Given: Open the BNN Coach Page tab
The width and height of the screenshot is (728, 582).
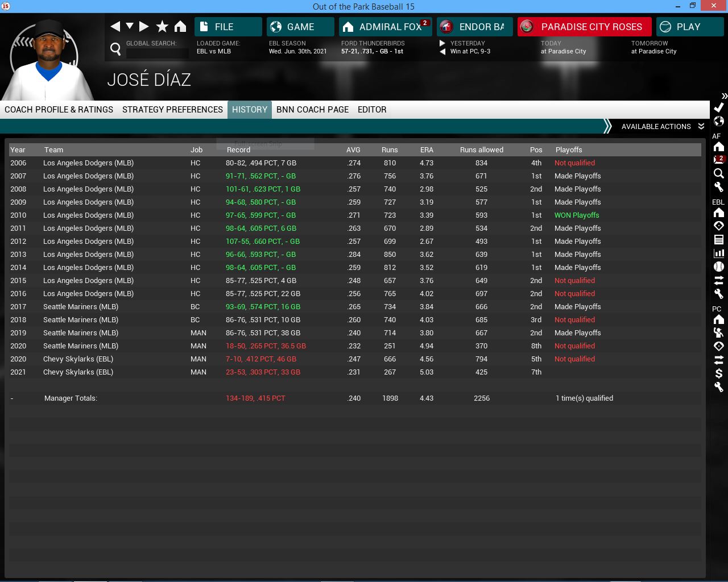Looking at the screenshot, I should coord(312,110).
